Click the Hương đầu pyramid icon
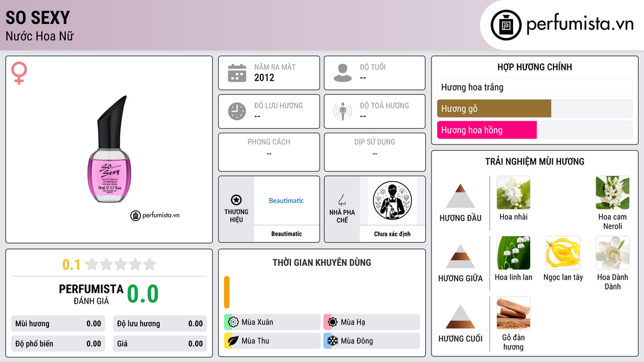The width and height of the screenshot is (644, 362). (x=460, y=196)
